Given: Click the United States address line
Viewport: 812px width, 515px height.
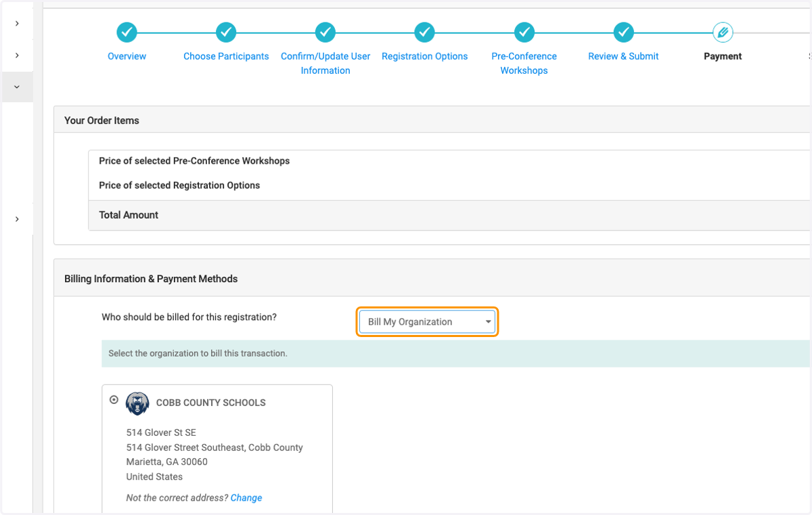Looking at the screenshot, I should pos(154,476).
